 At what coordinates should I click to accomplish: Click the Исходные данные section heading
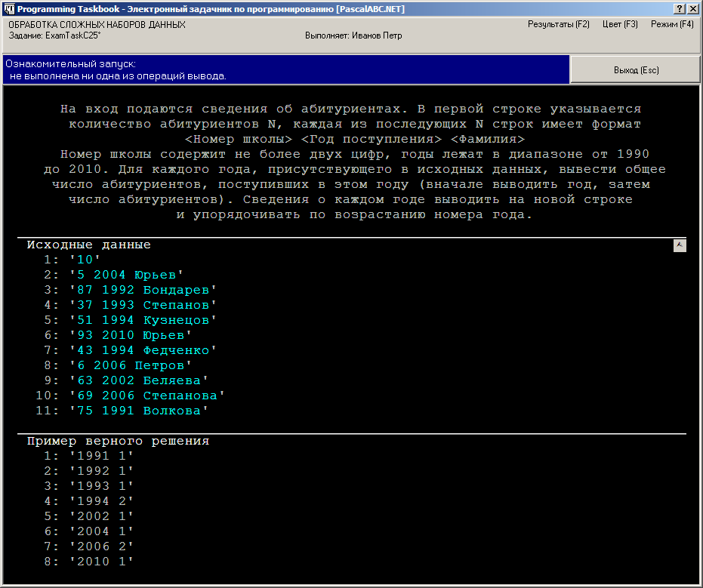coord(89,245)
